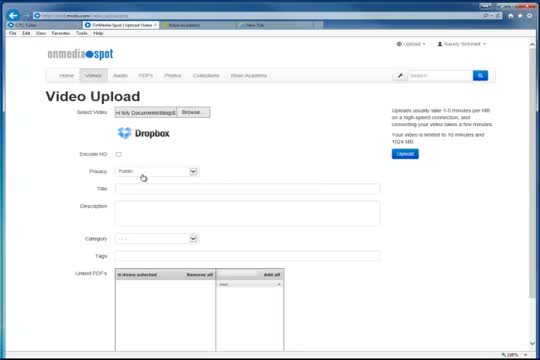Open the browser home icon

pyautogui.click(x=511, y=16)
